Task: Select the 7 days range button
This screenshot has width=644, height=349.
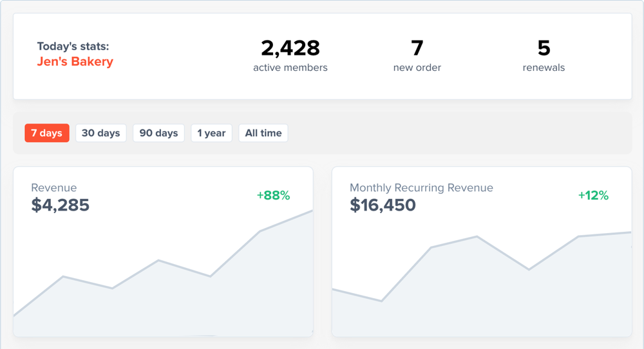Action: 47,133
